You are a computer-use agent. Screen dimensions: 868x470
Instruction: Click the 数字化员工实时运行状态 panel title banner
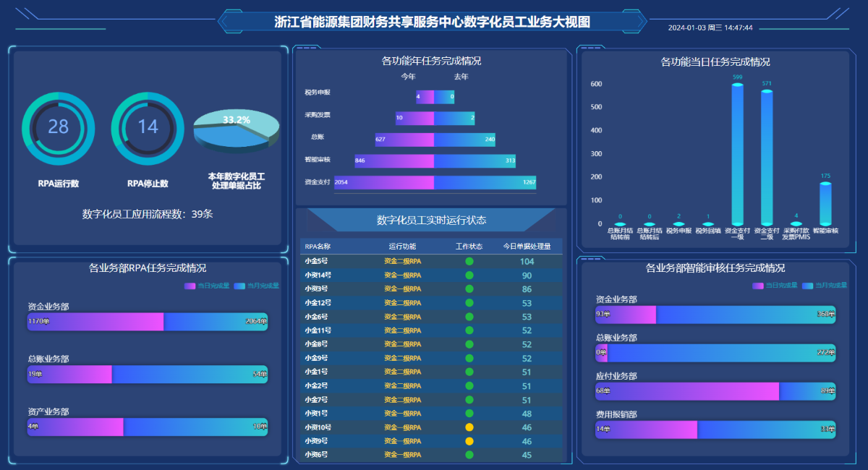[x=431, y=220]
